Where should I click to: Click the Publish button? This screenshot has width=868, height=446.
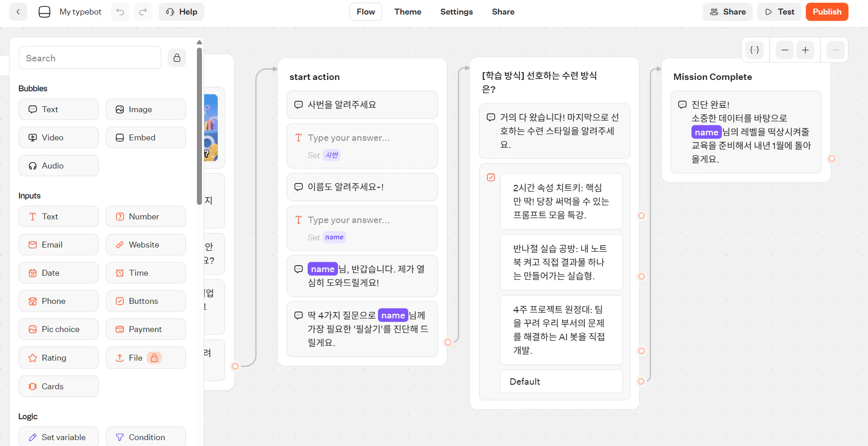coord(826,11)
